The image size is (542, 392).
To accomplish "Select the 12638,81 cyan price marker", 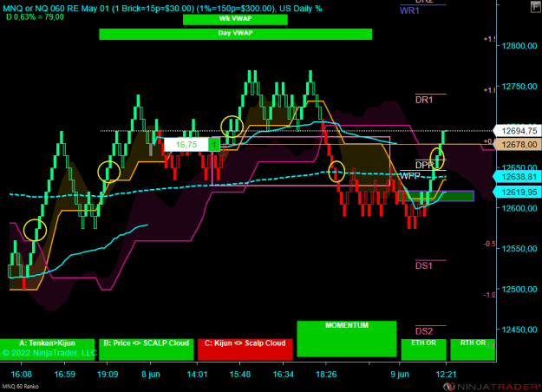I will [518, 177].
